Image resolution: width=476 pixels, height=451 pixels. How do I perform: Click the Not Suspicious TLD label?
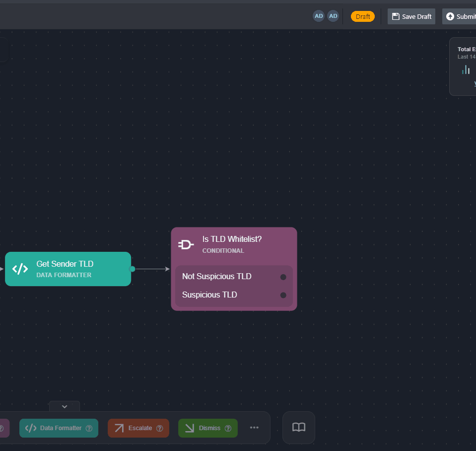pyautogui.click(x=217, y=276)
